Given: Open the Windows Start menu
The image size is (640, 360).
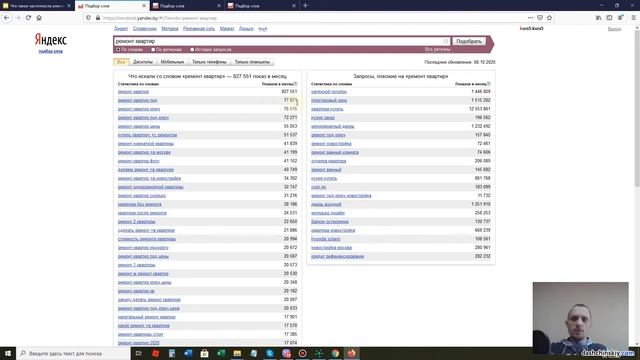Looking at the screenshot, I should coord(8,353).
